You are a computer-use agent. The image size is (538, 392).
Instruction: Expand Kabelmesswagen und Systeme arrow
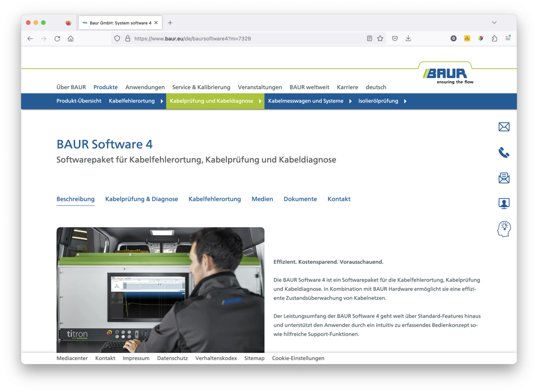[351, 101]
